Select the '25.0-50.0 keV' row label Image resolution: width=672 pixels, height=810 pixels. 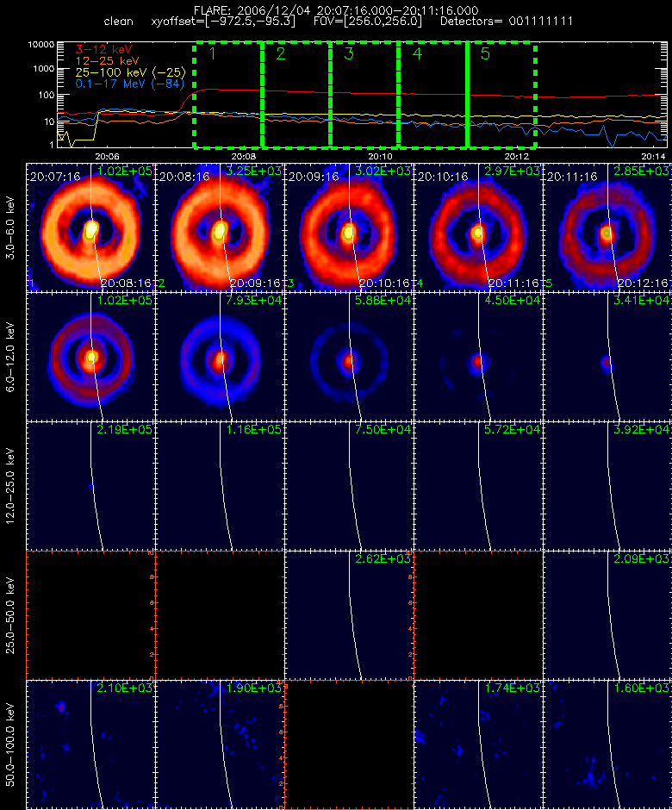point(11,615)
